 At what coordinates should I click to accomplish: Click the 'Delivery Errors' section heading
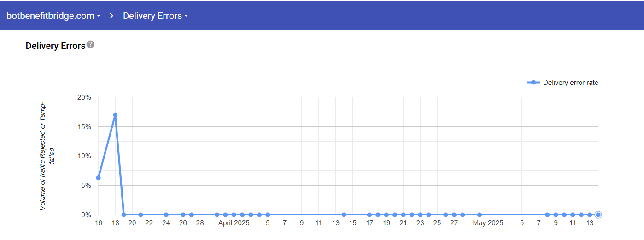55,46
